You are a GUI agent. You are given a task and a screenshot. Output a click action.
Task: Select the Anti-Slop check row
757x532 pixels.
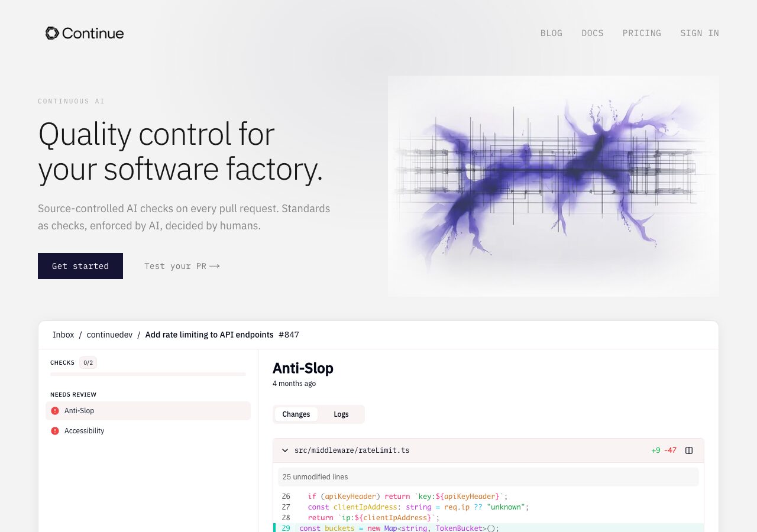(148, 411)
